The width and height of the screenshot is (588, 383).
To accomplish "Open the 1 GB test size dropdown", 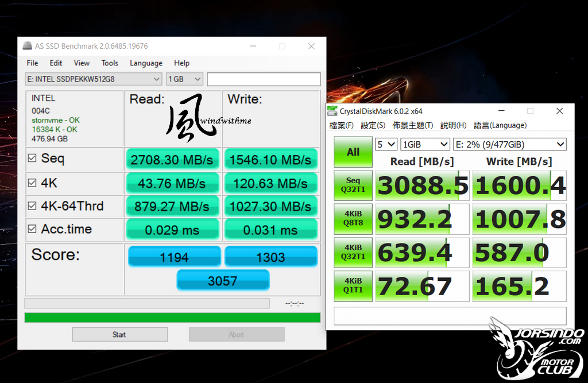I will pos(184,79).
